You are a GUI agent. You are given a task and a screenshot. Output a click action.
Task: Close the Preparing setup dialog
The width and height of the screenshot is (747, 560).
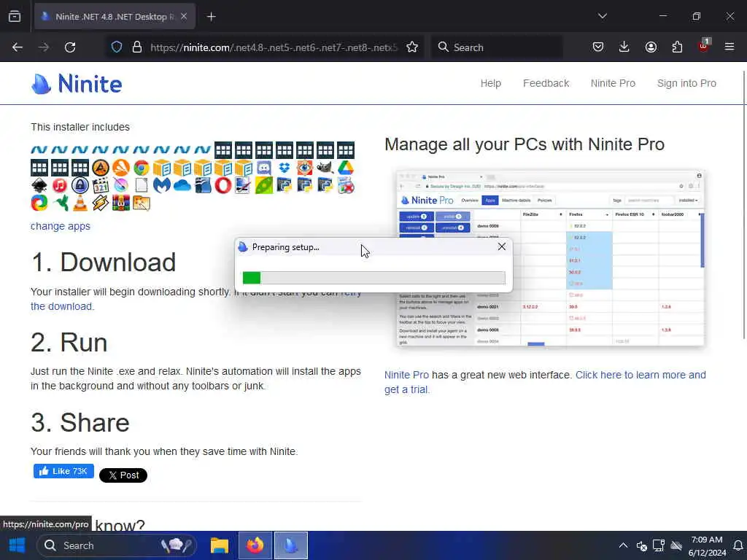[x=502, y=246]
